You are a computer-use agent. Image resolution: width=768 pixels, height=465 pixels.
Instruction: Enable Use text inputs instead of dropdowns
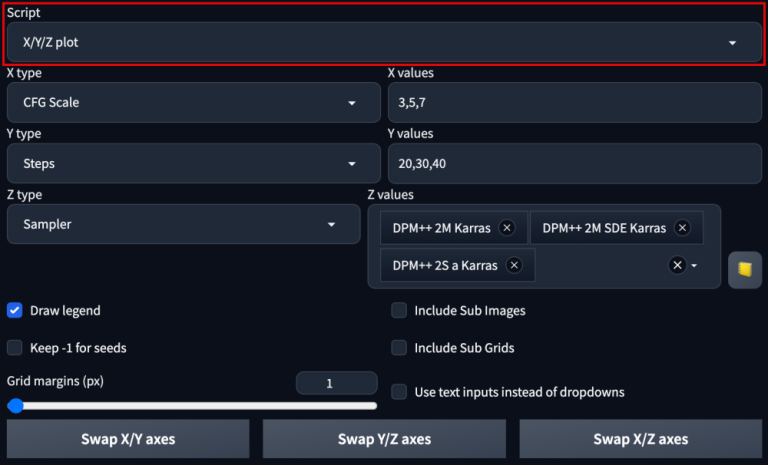[x=399, y=392]
